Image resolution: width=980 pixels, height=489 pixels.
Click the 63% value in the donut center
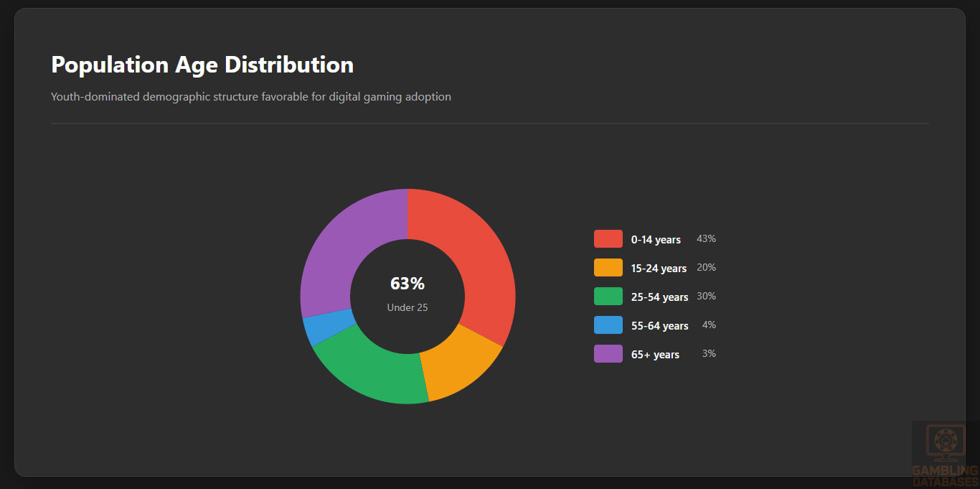[407, 284]
